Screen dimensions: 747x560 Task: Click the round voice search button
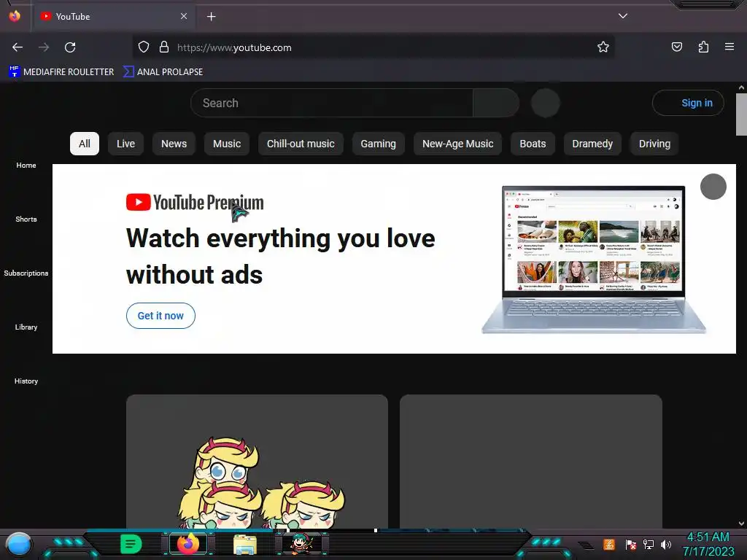(x=546, y=103)
